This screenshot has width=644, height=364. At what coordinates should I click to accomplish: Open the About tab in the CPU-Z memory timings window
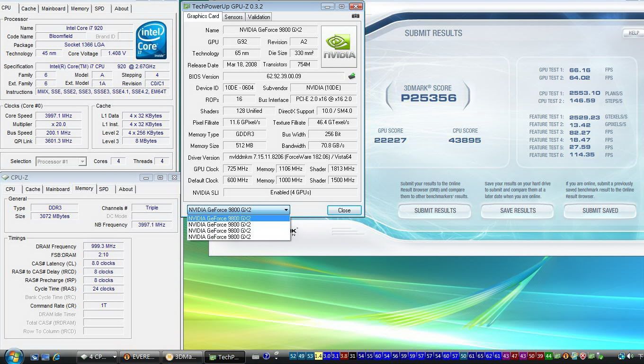pos(125,189)
